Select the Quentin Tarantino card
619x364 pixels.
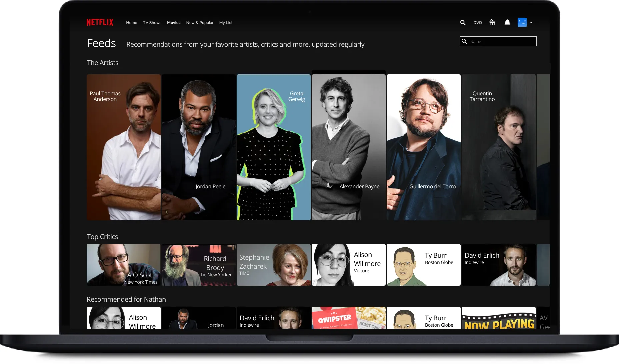pos(498,147)
